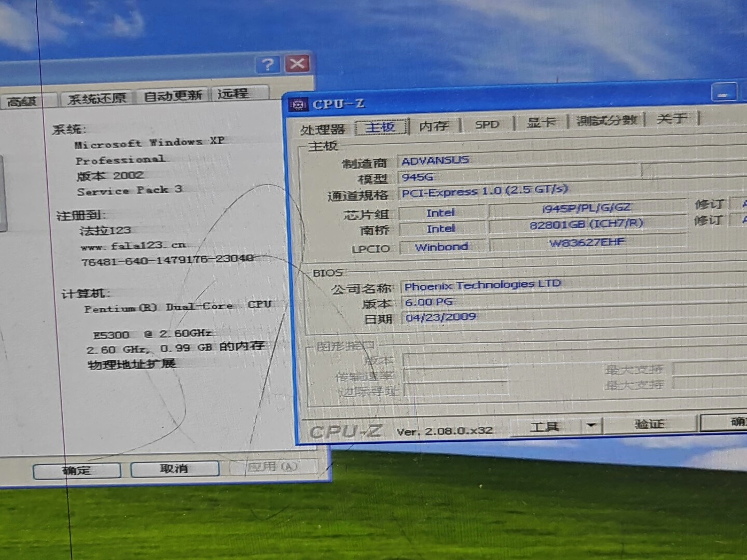This screenshot has width=747, height=560.
Task: Minimize the CPU-Z window
Action: [724, 93]
